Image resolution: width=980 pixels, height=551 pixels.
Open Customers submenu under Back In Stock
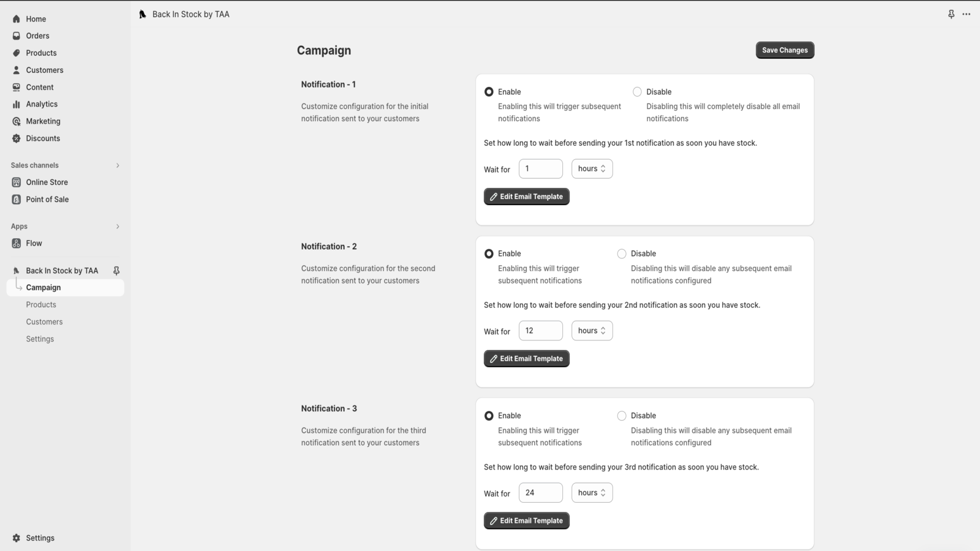click(x=44, y=322)
